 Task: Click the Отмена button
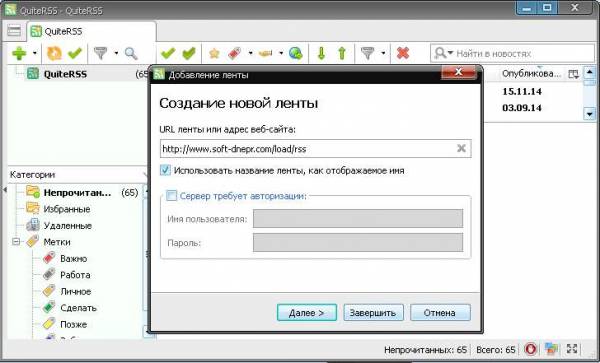[440, 313]
